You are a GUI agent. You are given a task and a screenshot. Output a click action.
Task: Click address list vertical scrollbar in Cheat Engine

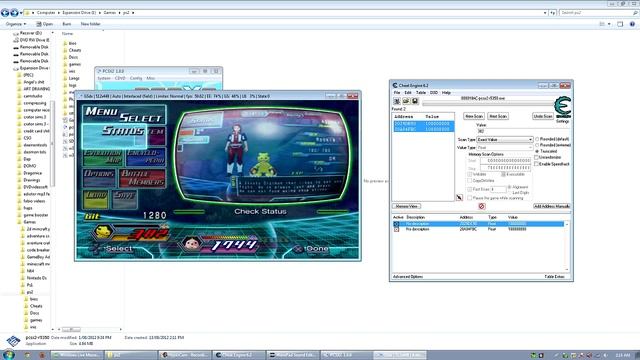tap(567, 247)
